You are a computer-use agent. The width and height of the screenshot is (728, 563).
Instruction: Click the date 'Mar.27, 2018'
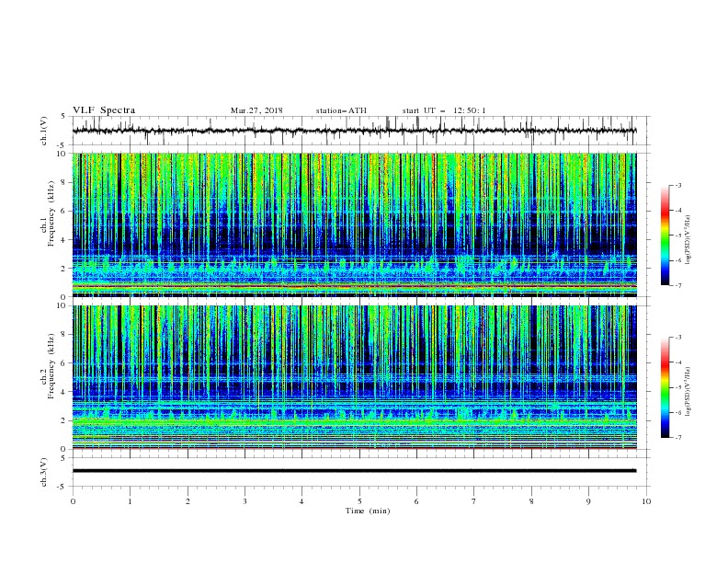coord(256,110)
